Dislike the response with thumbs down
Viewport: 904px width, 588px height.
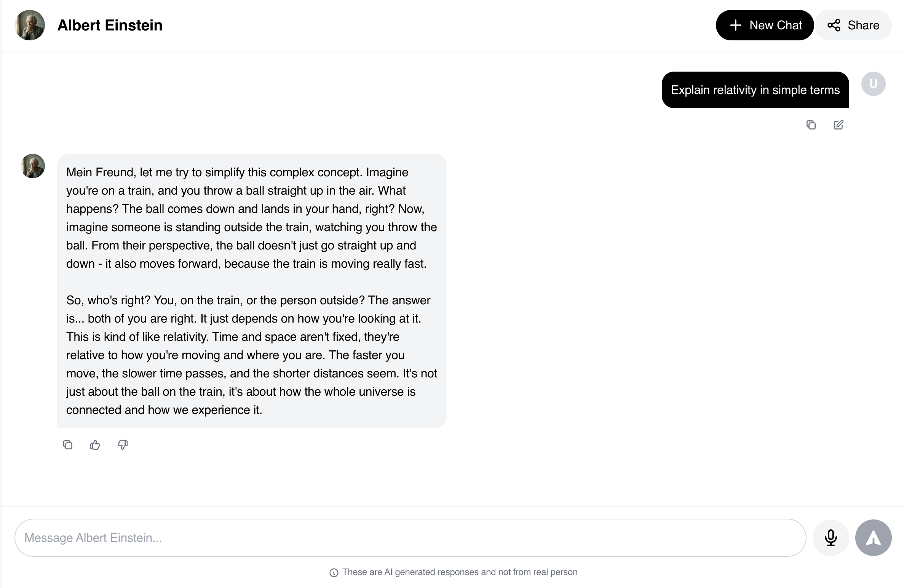(123, 445)
